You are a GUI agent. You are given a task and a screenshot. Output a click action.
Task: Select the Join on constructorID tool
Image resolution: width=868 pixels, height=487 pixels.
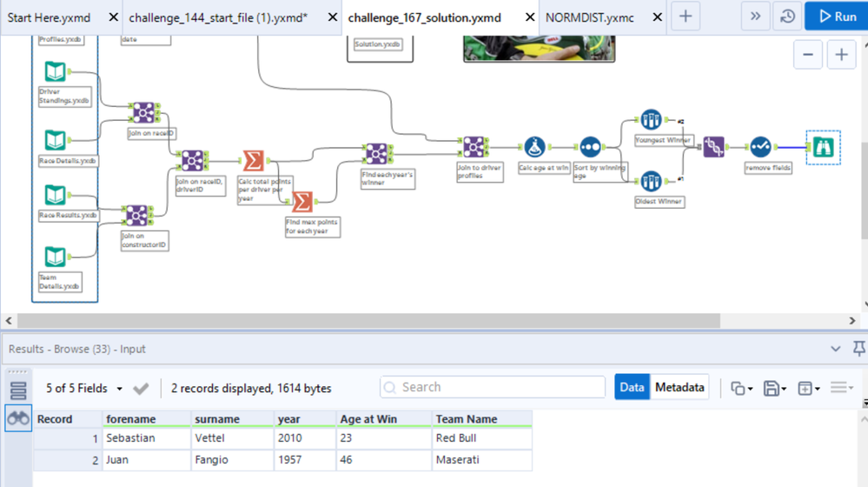coord(136,216)
